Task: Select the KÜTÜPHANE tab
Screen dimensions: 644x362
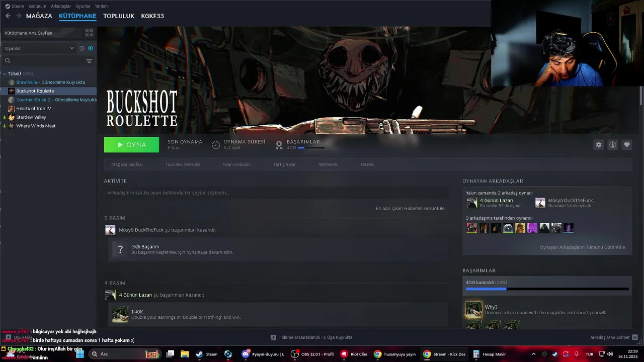Action: click(x=77, y=16)
